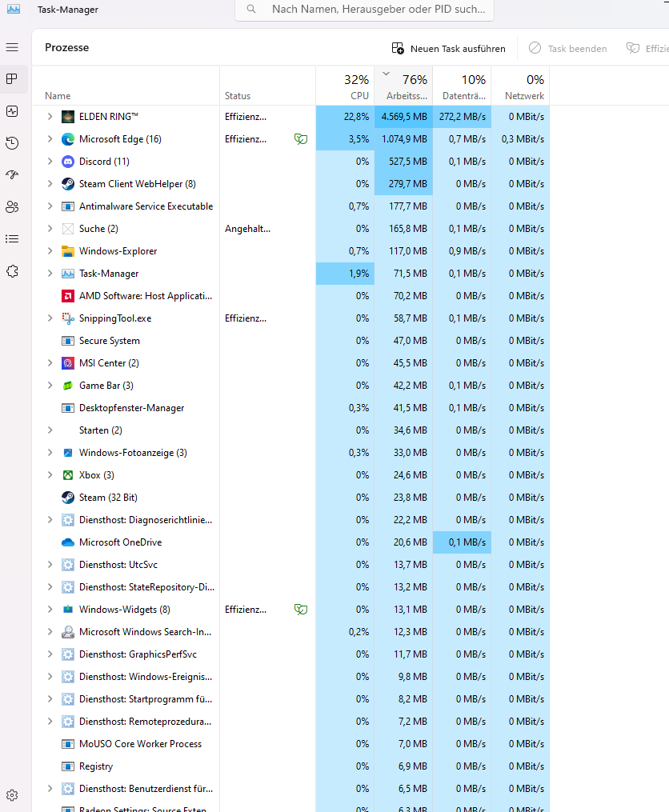Open the Details list icon in sidebar

click(12, 238)
